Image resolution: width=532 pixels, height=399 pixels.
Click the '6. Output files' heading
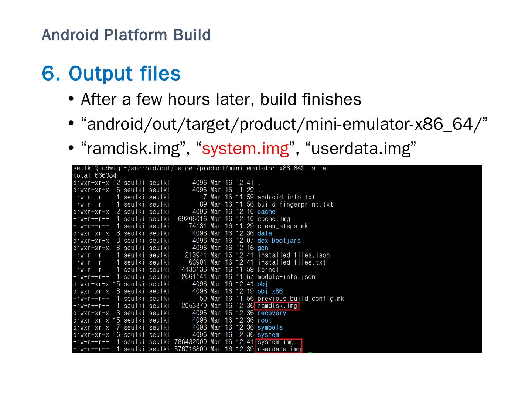111,73
